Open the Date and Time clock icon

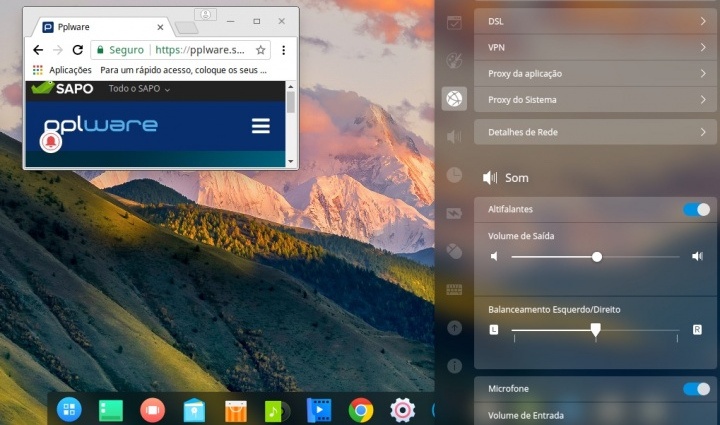click(x=454, y=175)
